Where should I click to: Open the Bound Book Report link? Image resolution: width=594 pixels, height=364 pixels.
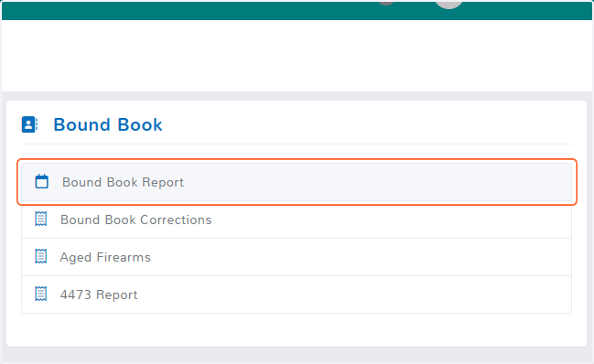coord(297,182)
